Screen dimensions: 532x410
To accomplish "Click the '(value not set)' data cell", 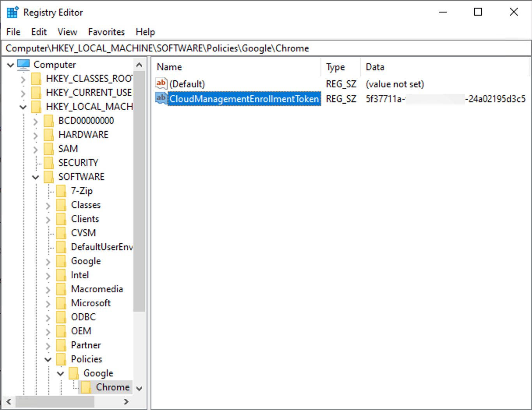I will [395, 84].
